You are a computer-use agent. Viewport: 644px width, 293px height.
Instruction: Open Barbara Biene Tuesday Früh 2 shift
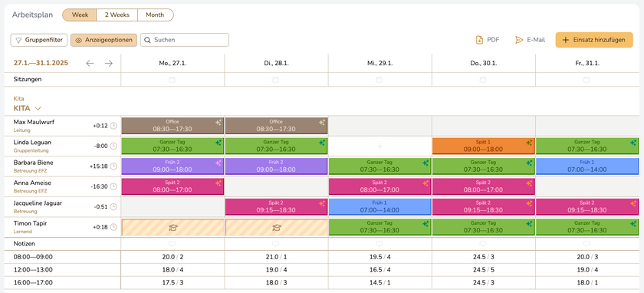coord(276,166)
